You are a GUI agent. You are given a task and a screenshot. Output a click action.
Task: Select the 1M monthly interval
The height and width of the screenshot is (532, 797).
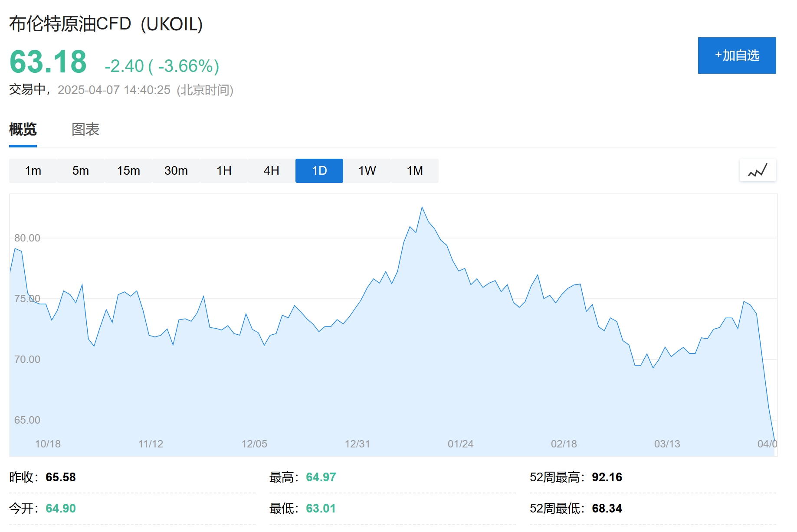coord(415,171)
